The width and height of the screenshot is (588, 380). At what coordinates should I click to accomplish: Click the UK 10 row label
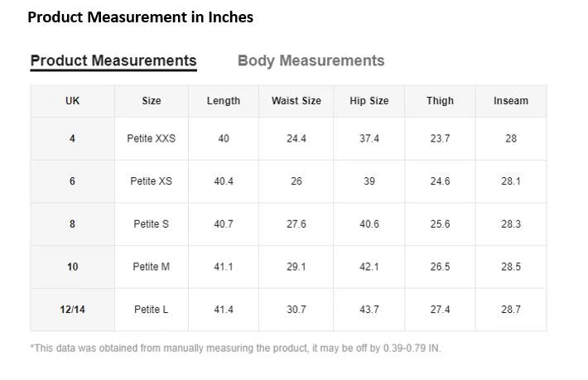coord(72,267)
